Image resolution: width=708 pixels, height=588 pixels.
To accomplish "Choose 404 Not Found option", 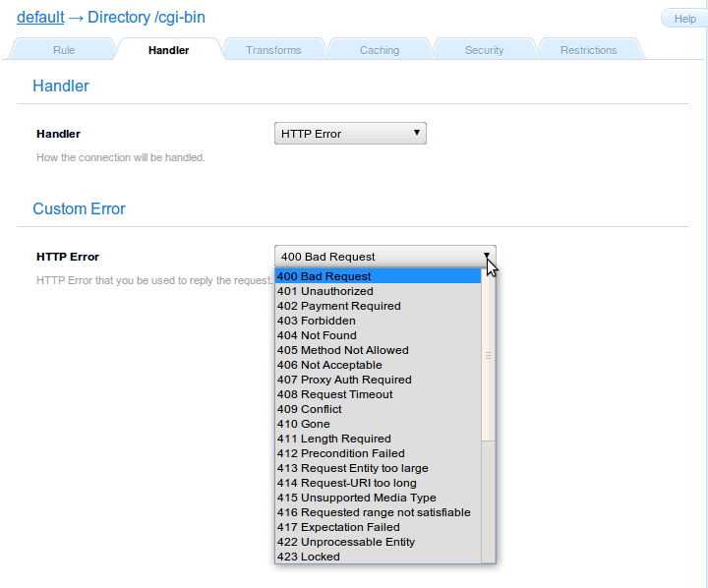I will 317,335.
